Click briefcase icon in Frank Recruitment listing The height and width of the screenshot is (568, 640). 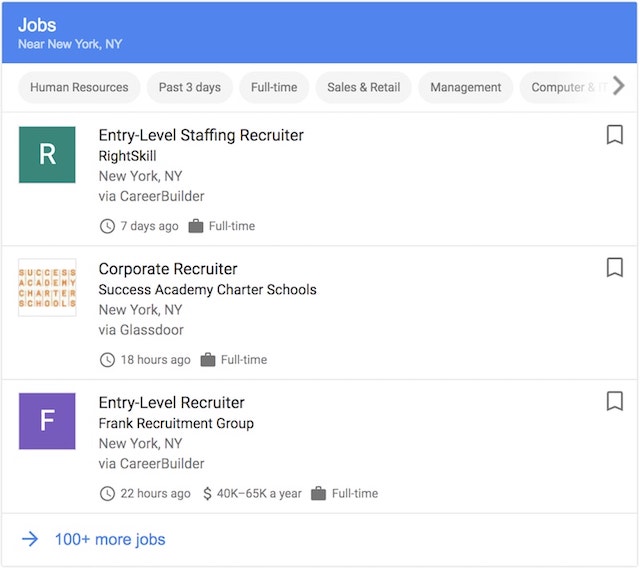(318, 493)
